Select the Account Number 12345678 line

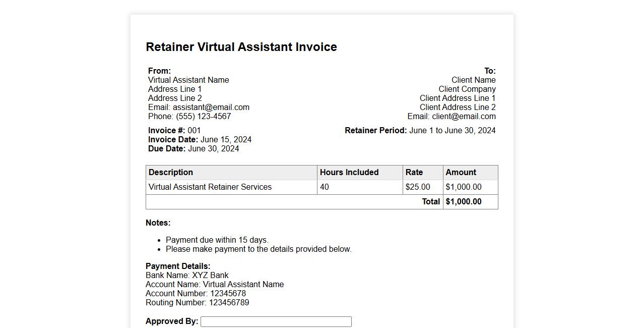[x=196, y=294]
